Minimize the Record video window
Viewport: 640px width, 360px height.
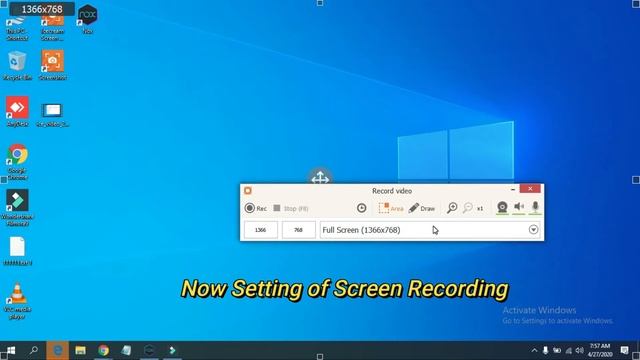click(513, 189)
